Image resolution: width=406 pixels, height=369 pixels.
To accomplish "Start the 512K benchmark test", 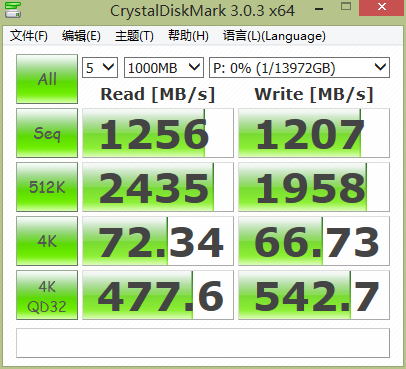I will point(47,187).
